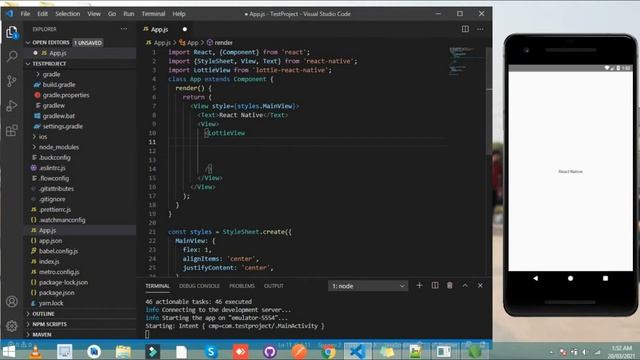Open the Edit menu
The width and height of the screenshot is (640, 360).
(42, 13)
